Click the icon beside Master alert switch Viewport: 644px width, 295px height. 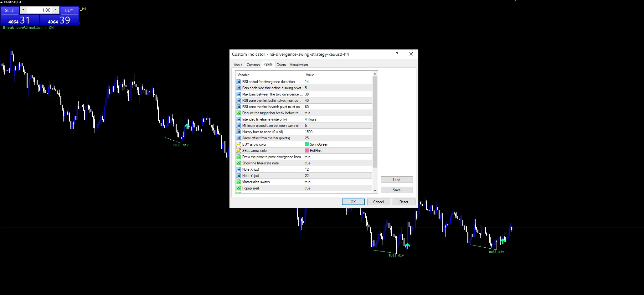(x=239, y=182)
